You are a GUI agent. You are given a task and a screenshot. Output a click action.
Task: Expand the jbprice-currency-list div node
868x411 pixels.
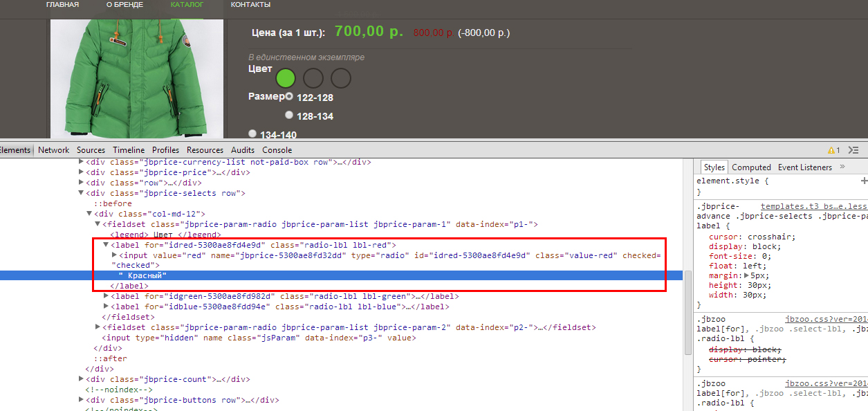82,162
